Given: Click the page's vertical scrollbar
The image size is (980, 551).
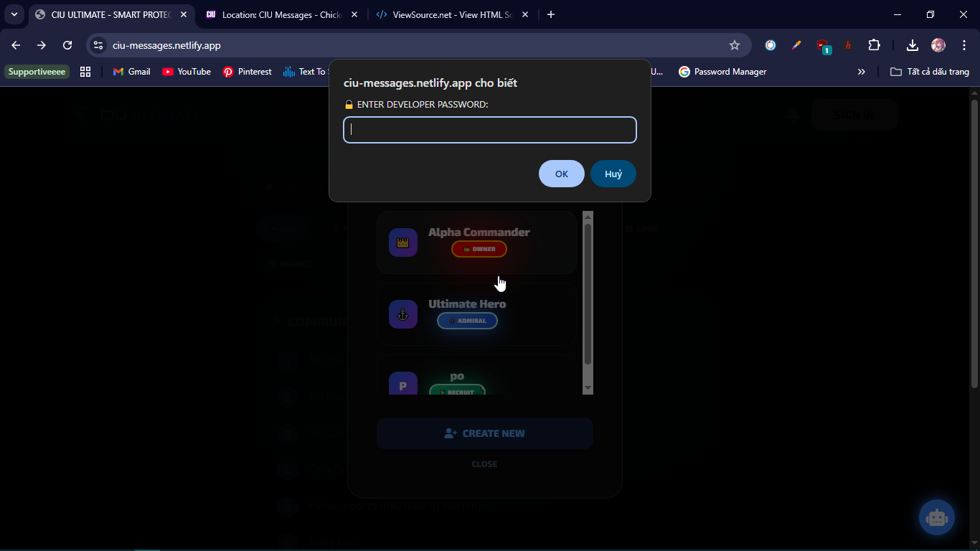Looking at the screenshot, I should pos(974,244).
